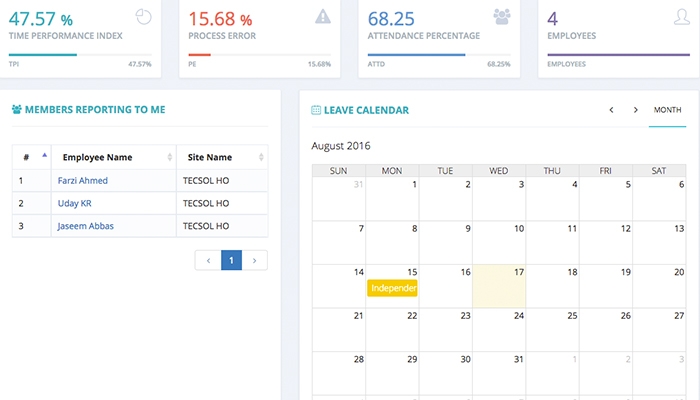700x400 pixels.
Task: Open Uday KR employee link
Action: click(75, 204)
